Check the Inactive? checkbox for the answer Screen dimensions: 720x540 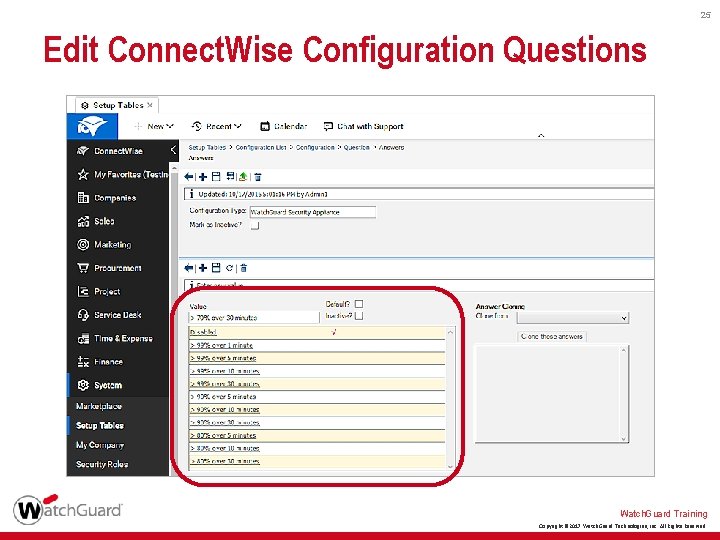pos(359,316)
